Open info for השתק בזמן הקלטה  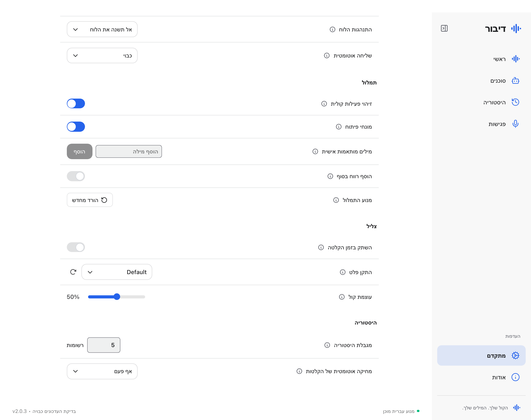coord(321,247)
